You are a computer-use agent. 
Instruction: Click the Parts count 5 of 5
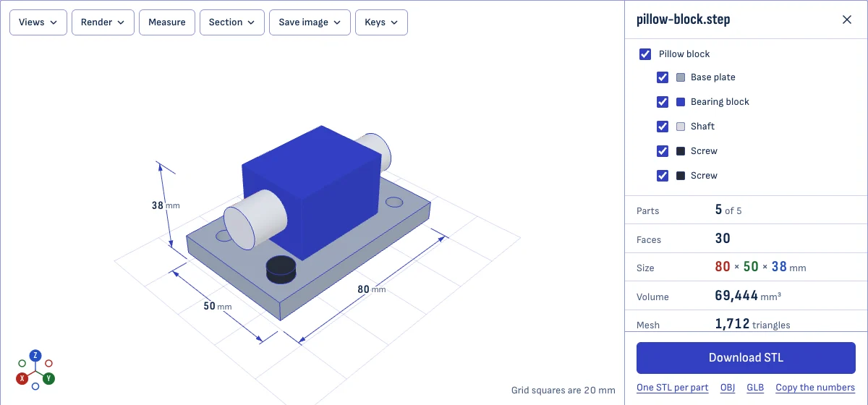[728, 210]
